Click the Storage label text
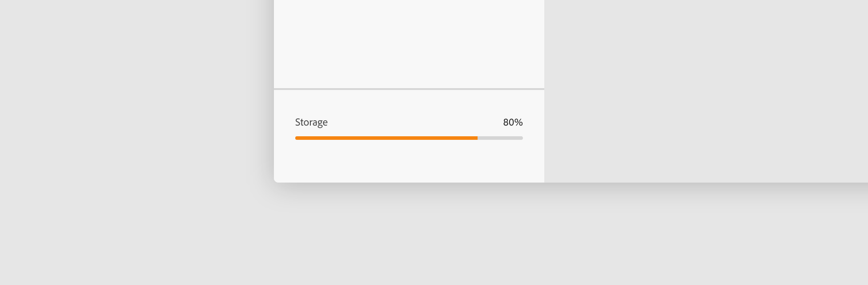 [311, 122]
